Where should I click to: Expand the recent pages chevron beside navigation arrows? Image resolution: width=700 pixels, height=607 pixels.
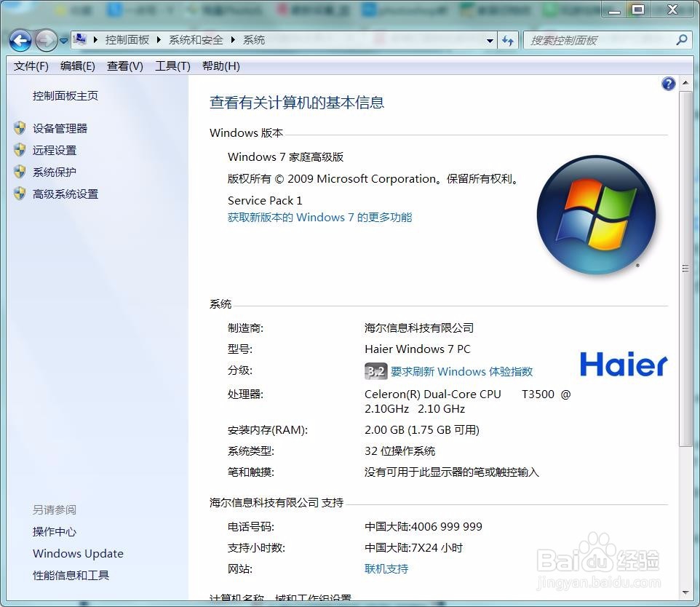[x=63, y=41]
